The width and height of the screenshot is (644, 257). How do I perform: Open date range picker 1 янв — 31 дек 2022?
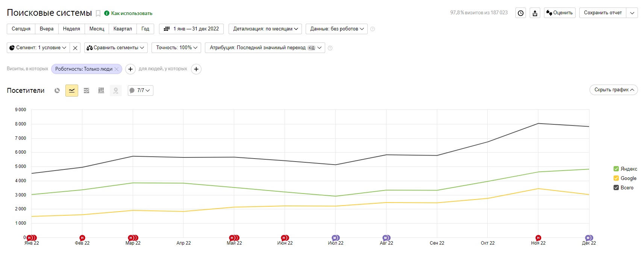(191, 29)
